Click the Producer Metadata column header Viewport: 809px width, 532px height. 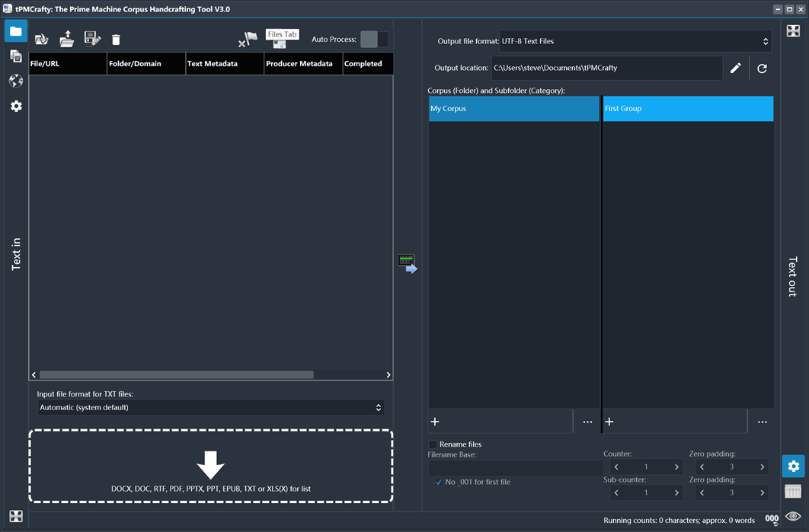(x=303, y=63)
